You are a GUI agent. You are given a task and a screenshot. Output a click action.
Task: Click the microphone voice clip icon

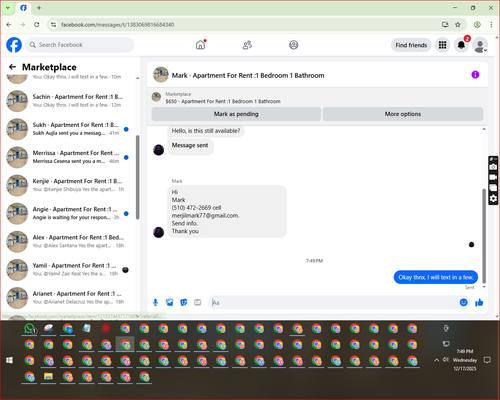pyautogui.click(x=155, y=302)
